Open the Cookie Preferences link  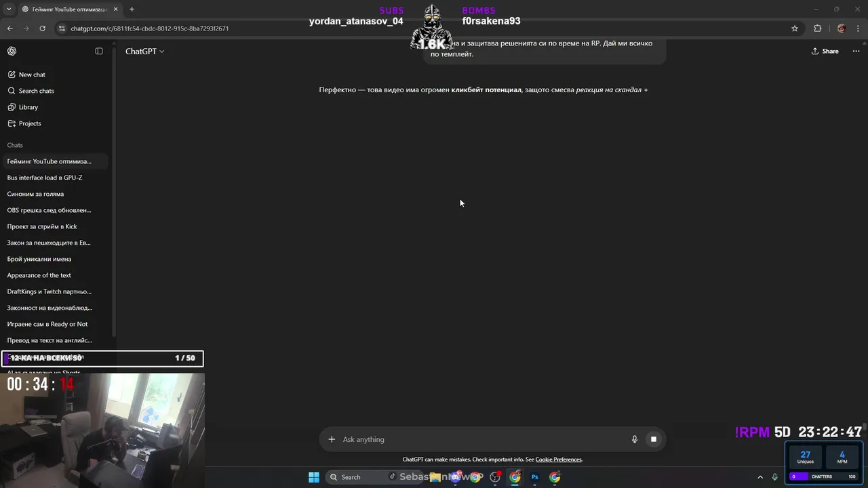[x=558, y=460]
